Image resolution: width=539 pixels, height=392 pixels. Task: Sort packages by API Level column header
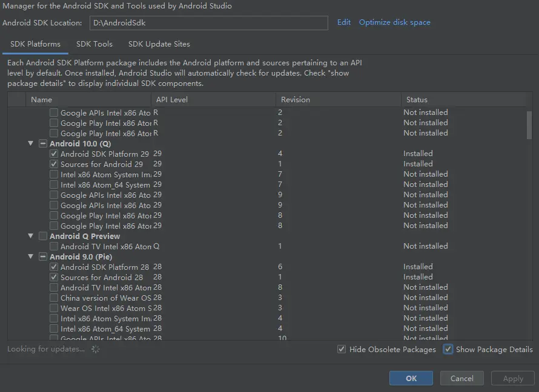(x=172, y=100)
